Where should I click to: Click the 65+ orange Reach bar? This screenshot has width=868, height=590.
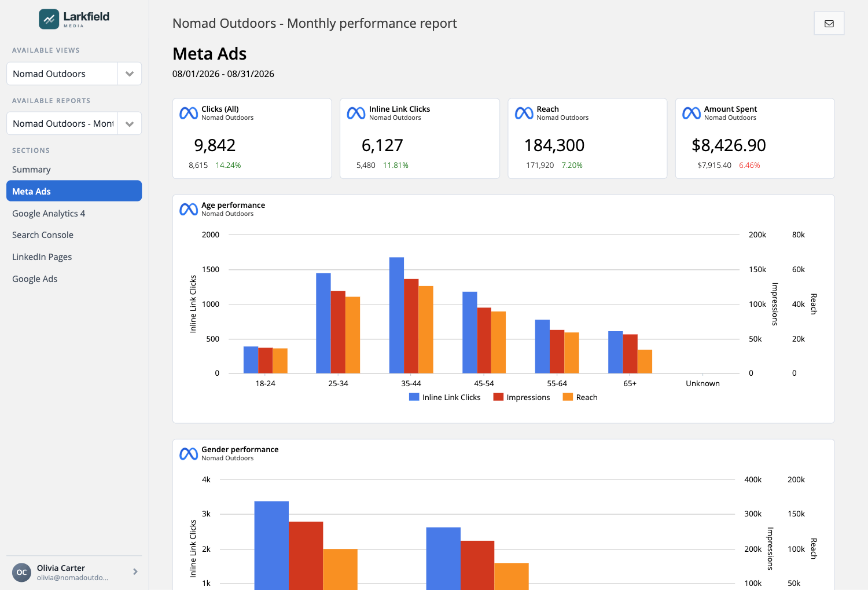645,361
